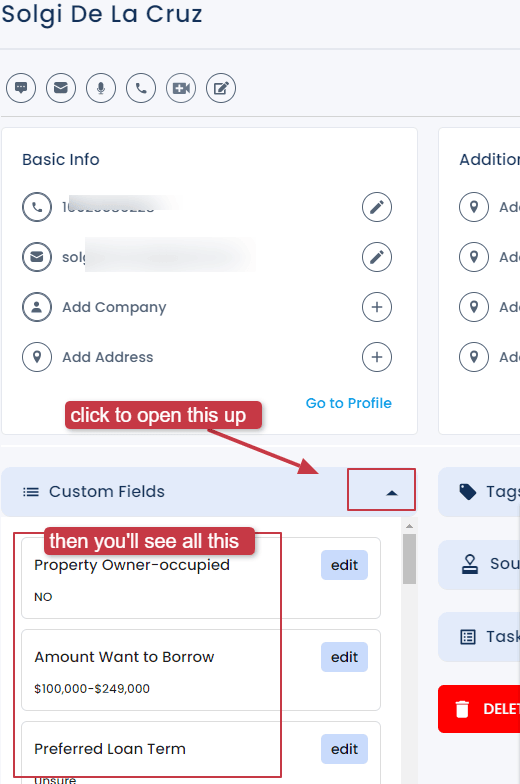
Task: Collapse the Custom Fields panel arrow
Action: [392, 493]
